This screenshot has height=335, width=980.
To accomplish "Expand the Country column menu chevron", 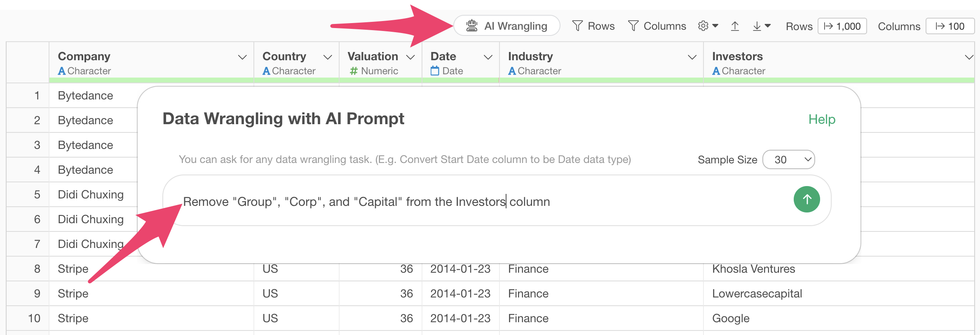I will click(328, 57).
